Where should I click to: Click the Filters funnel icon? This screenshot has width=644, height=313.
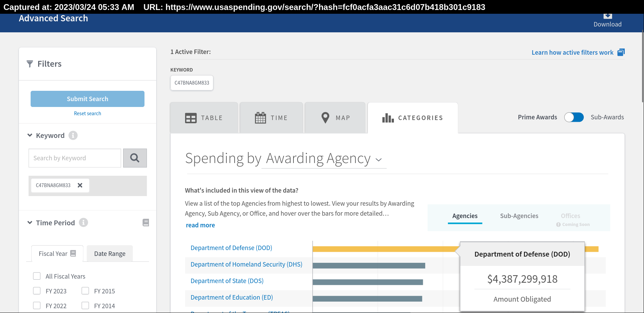pos(30,64)
